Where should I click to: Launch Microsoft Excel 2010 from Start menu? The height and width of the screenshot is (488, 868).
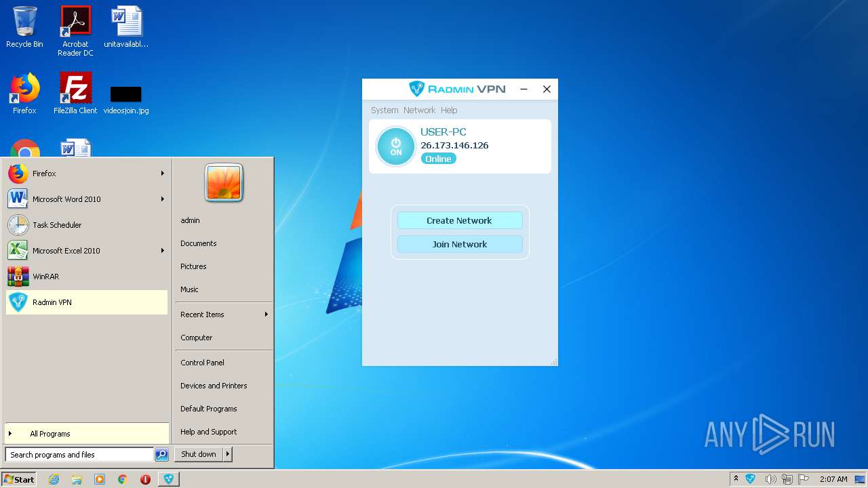click(x=86, y=251)
